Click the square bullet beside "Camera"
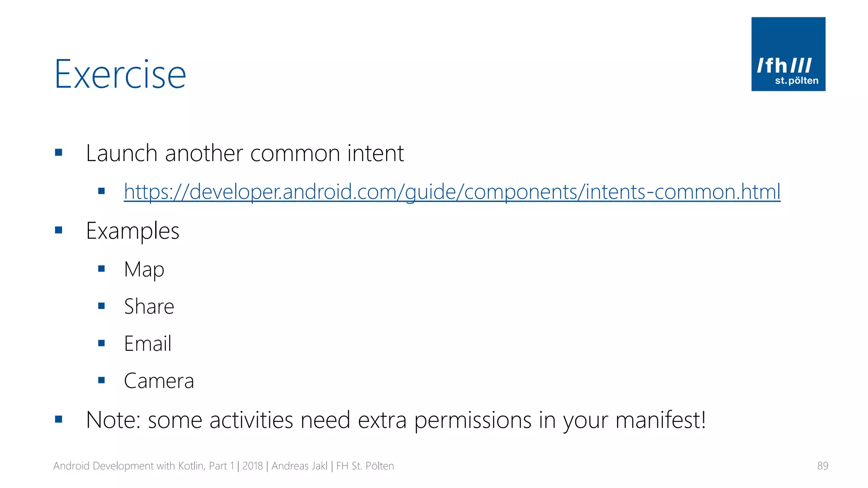868x488 pixels. pos(101,380)
